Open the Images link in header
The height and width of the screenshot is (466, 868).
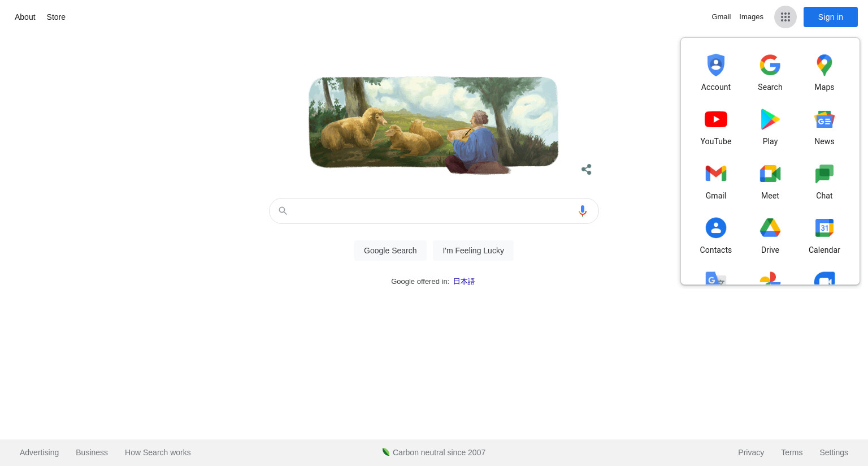tap(751, 17)
